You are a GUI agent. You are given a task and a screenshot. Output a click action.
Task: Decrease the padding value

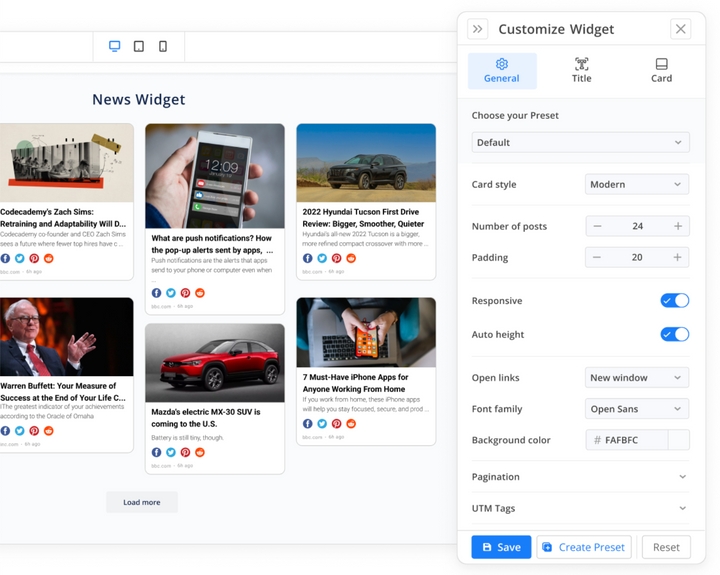pos(596,257)
